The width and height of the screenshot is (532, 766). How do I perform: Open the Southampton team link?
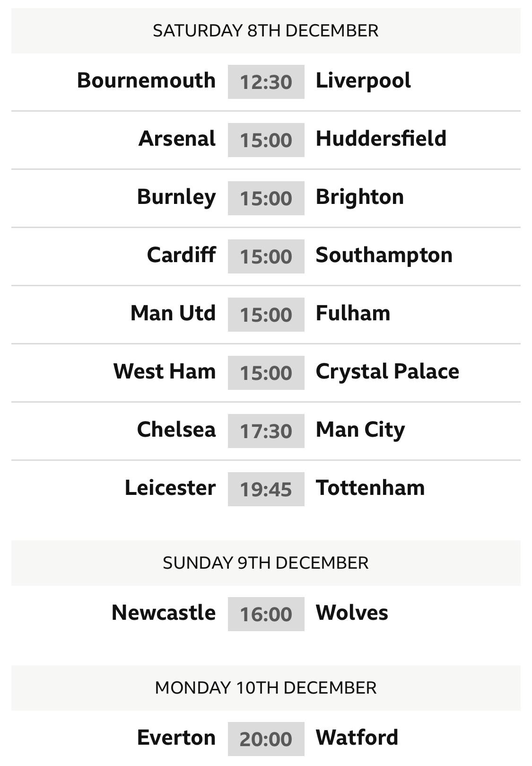coord(384,255)
